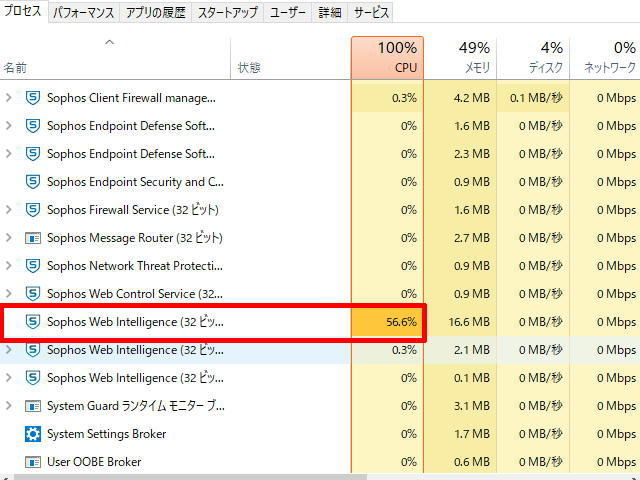Expand the Sophos Network Threat Protection group
640x480 pixels.
tap(8, 266)
